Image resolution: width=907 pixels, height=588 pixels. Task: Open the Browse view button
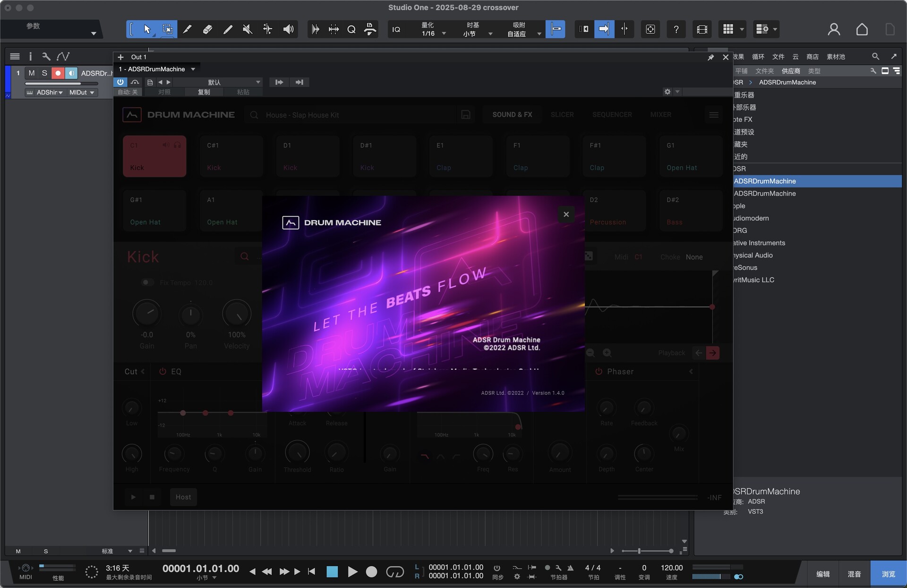(888, 574)
